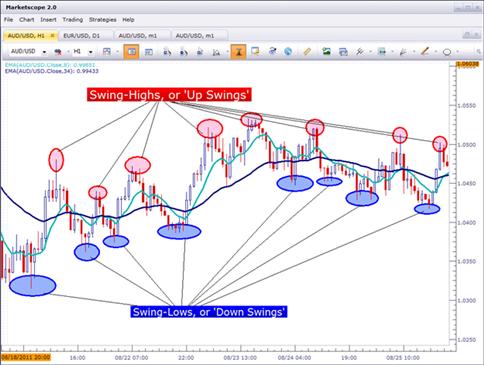Screen dimensions: 484x365
Task: Expand the H1 timeframe dropdown
Action: [x=90, y=52]
